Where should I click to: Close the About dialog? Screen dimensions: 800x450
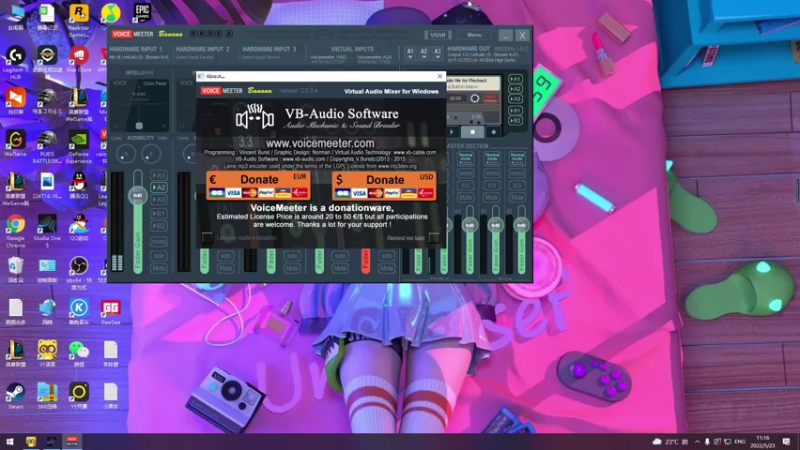(440, 76)
